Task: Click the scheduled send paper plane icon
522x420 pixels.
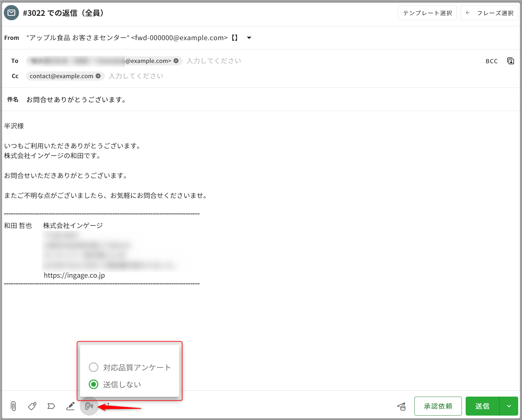Action: click(x=401, y=406)
